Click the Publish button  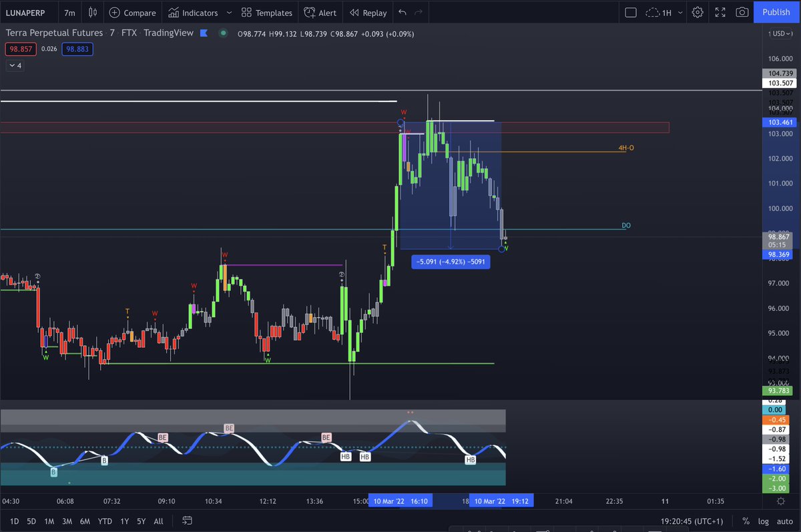(776, 12)
